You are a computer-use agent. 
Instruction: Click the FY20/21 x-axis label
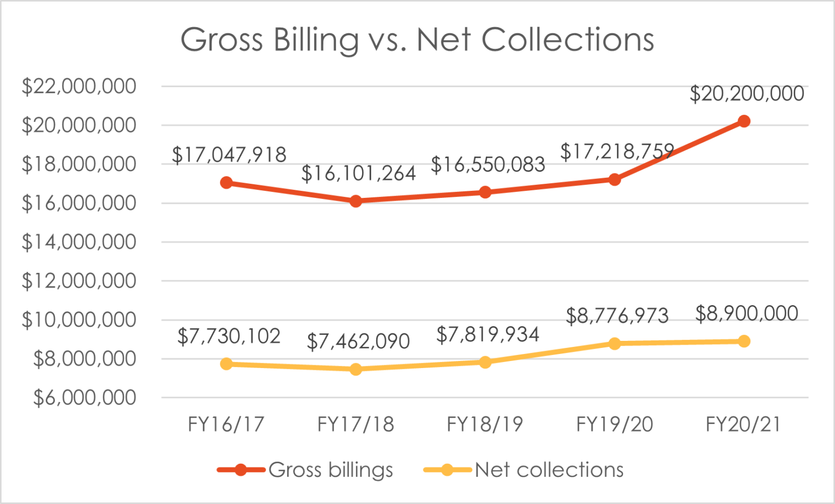744,424
